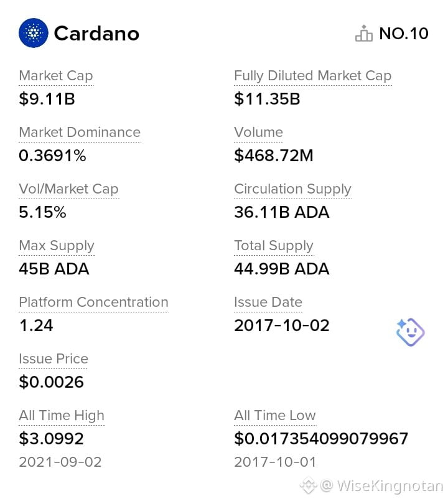Viewport: 448px width, 501px height.
Task: Click the Cardano blue logo icon
Action: pos(34,33)
